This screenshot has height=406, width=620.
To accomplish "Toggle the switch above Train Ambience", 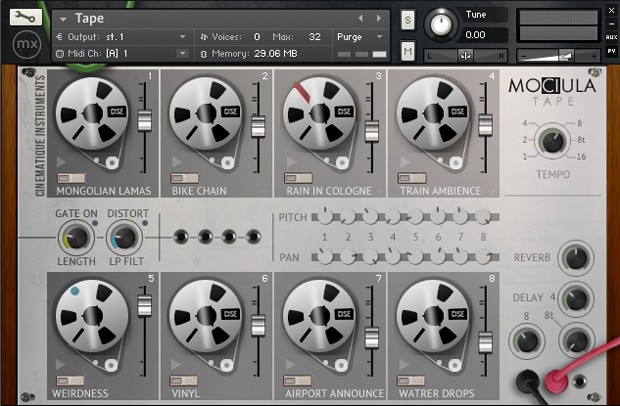I will 412,178.
